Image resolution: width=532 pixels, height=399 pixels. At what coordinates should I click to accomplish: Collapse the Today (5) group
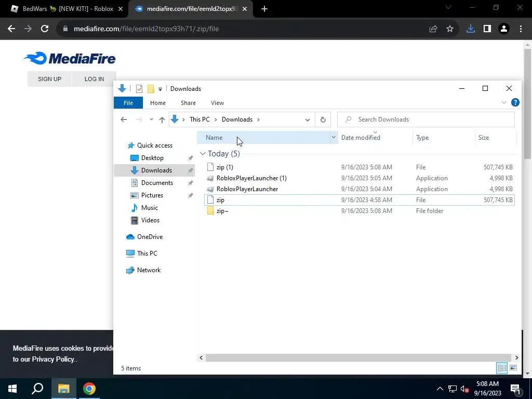[x=203, y=154]
